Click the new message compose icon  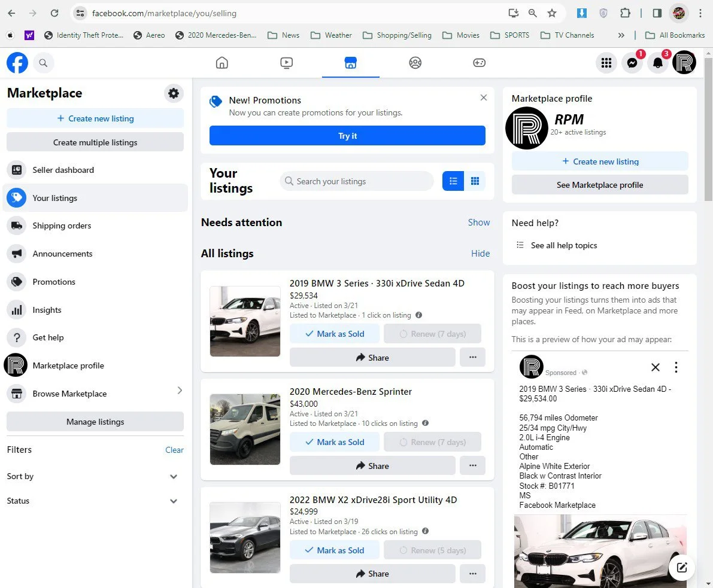682,567
